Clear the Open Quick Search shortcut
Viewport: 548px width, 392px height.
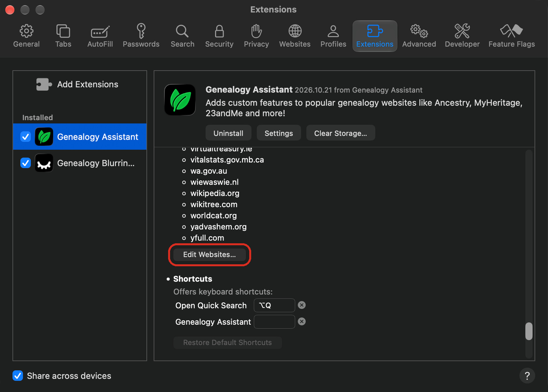[302, 305]
